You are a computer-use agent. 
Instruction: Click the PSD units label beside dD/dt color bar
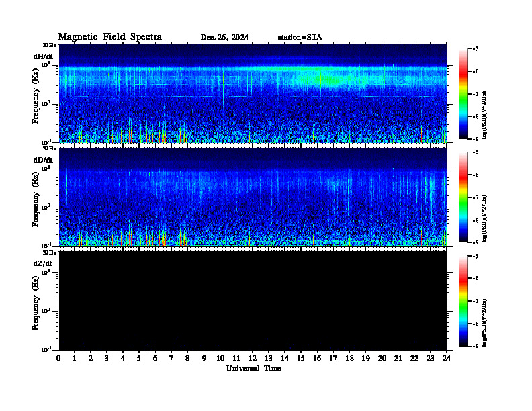[485, 219]
